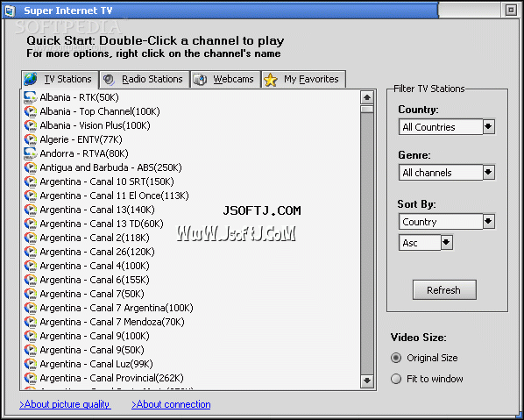Click icon beside Albania - Vision Plus
The height and width of the screenshot is (420, 524).
click(x=31, y=125)
